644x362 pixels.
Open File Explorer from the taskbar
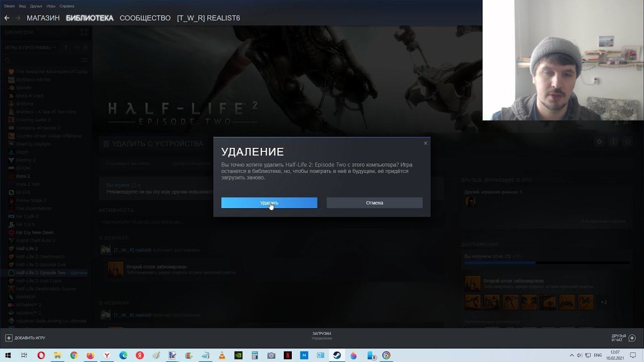tap(57, 355)
